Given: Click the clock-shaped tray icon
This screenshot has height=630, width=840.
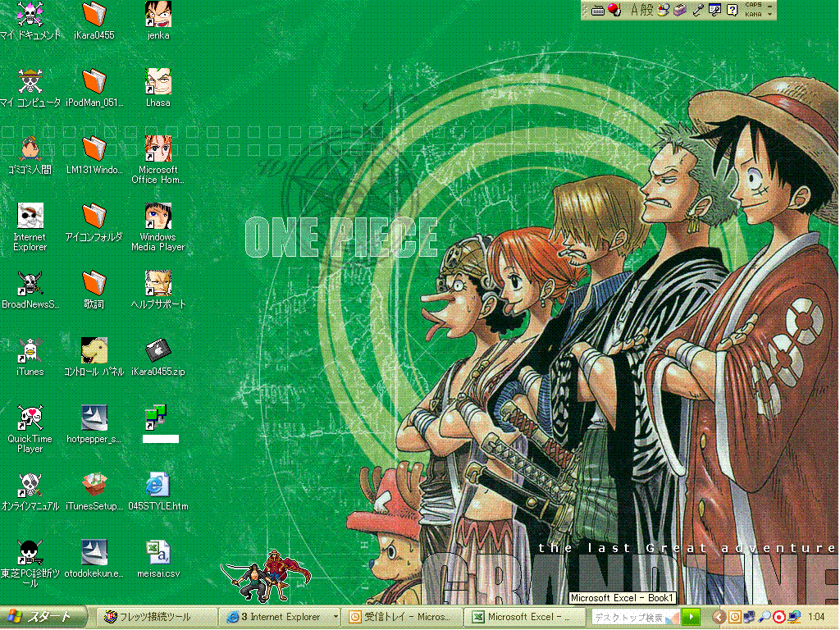Looking at the screenshot, I should point(734,617).
